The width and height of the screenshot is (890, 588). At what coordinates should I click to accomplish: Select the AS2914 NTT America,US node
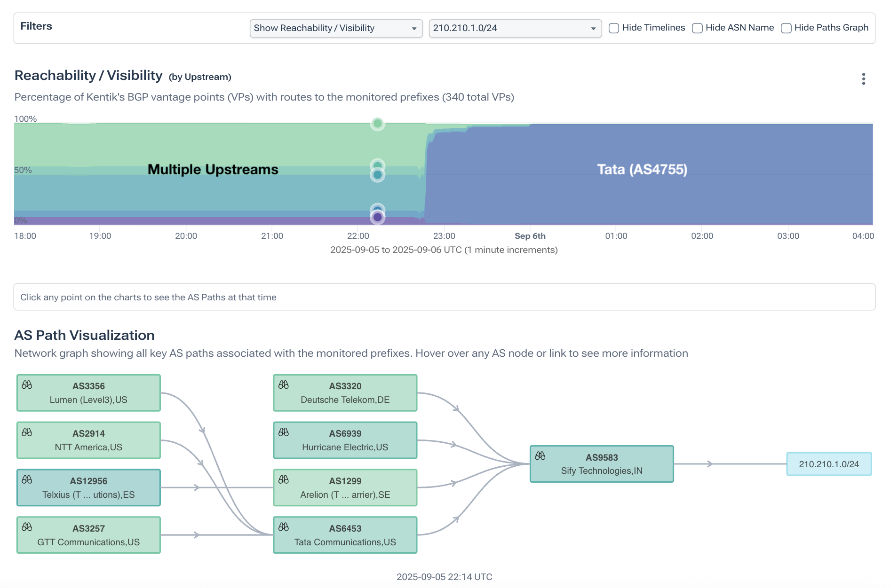point(88,440)
